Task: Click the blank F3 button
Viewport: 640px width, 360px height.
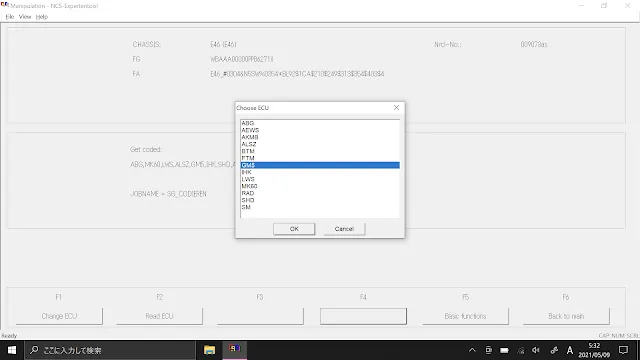Action: click(260, 316)
